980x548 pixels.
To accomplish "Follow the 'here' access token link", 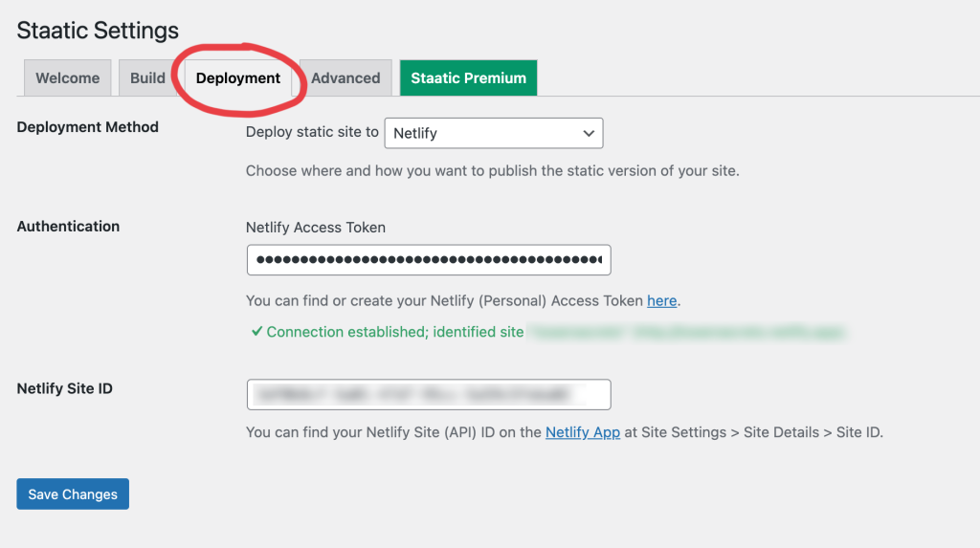I will (661, 300).
